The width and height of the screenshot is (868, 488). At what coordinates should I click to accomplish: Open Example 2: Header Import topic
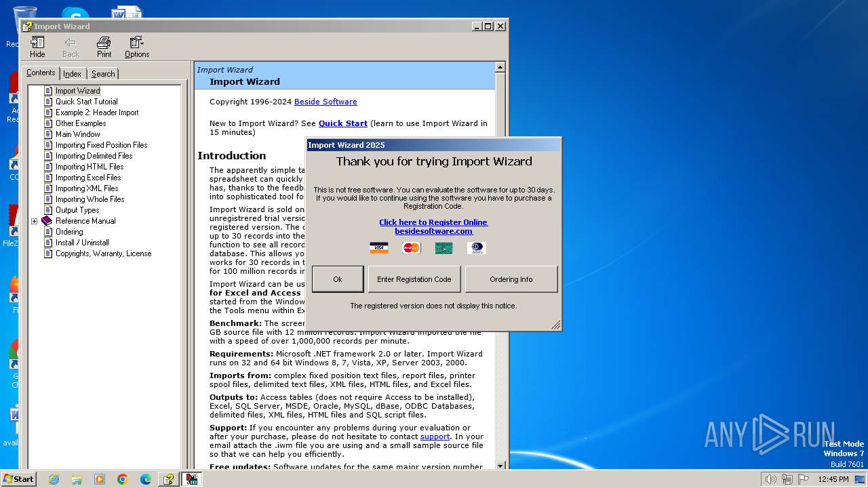97,113
